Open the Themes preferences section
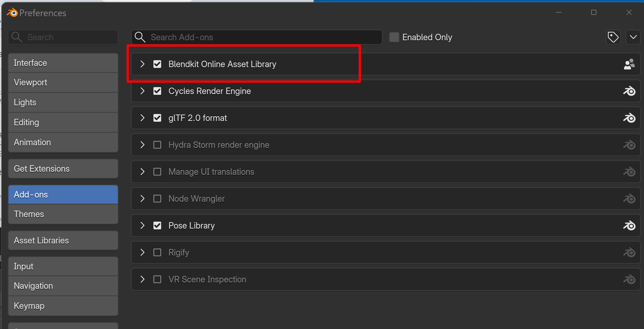Image resolution: width=644 pixels, height=329 pixels. [63, 214]
